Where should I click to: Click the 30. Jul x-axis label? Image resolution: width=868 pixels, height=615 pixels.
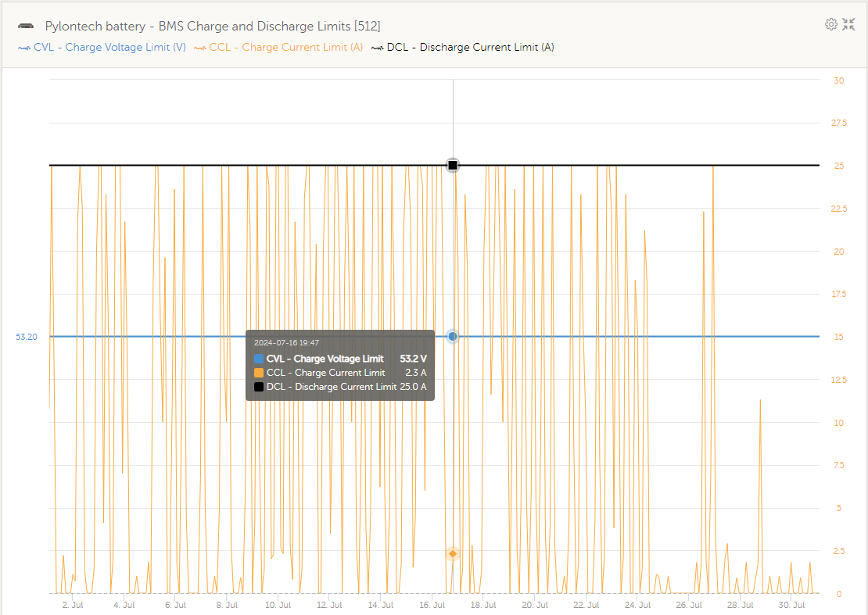pos(791,605)
